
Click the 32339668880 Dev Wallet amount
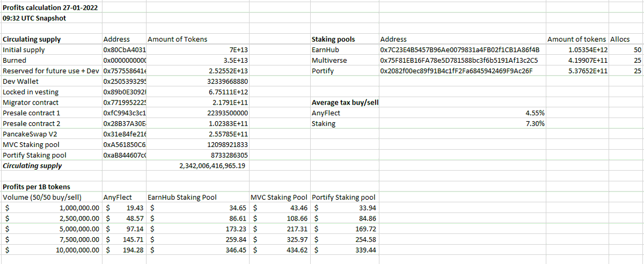[227, 82]
